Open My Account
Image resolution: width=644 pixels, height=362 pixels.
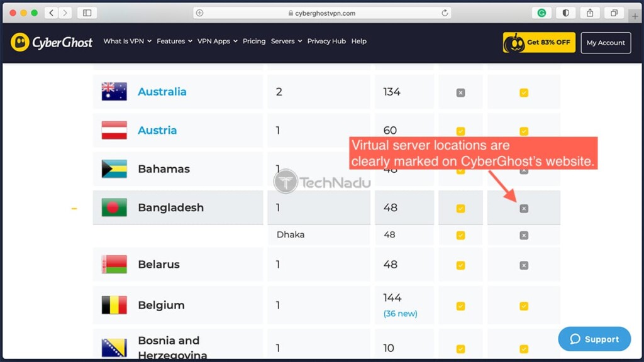(x=606, y=43)
